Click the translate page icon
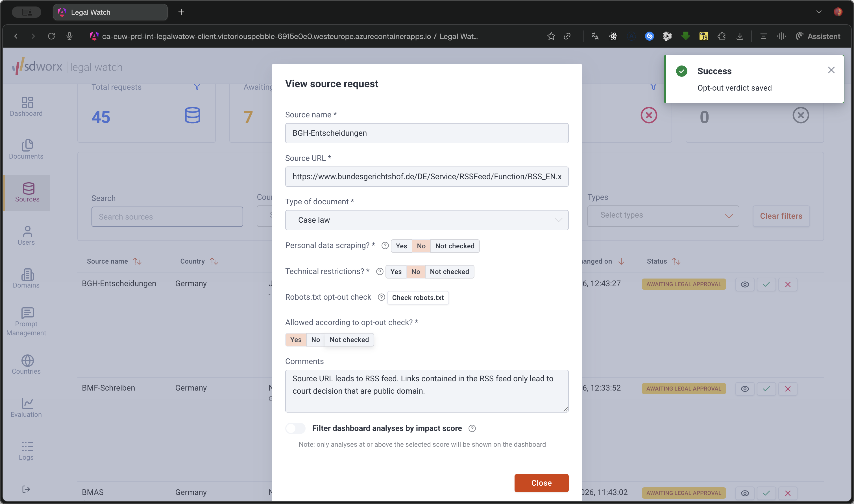This screenshot has height=504, width=854. [x=595, y=36]
